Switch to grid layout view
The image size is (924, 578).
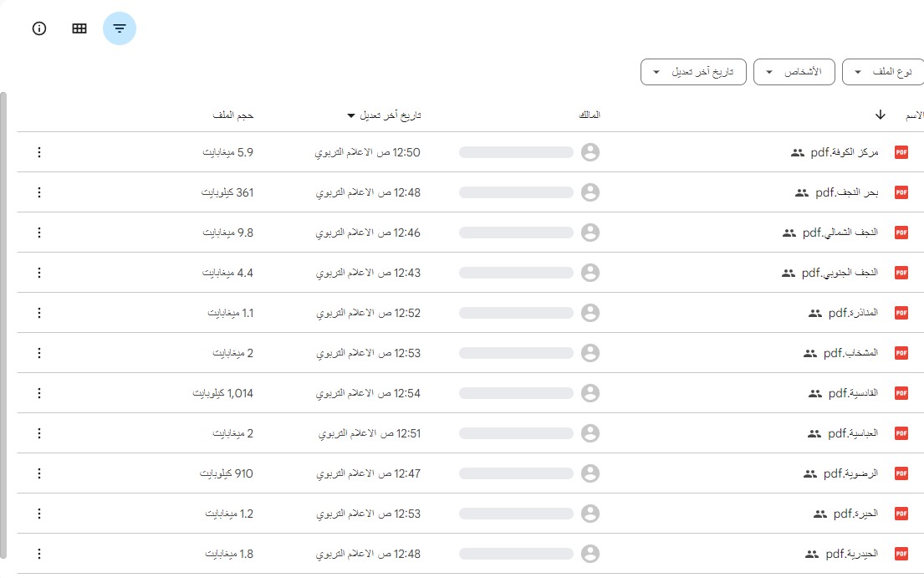pyautogui.click(x=79, y=28)
